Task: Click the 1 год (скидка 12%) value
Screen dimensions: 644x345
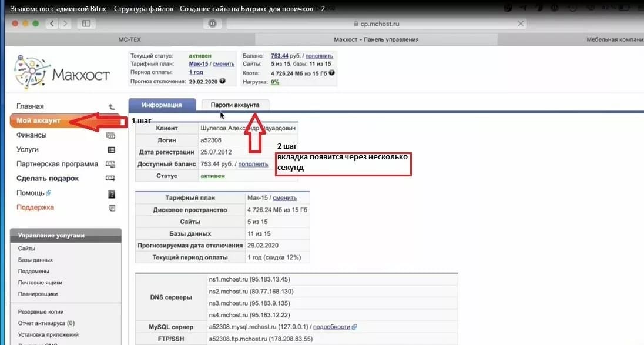Action: pos(274,257)
